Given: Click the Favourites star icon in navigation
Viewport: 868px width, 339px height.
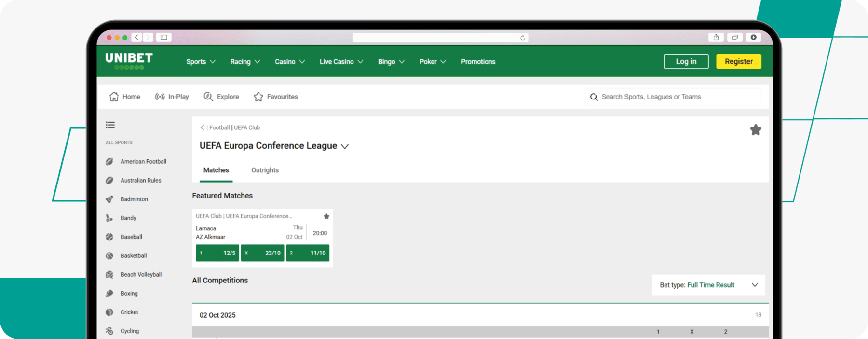Looking at the screenshot, I should (258, 97).
